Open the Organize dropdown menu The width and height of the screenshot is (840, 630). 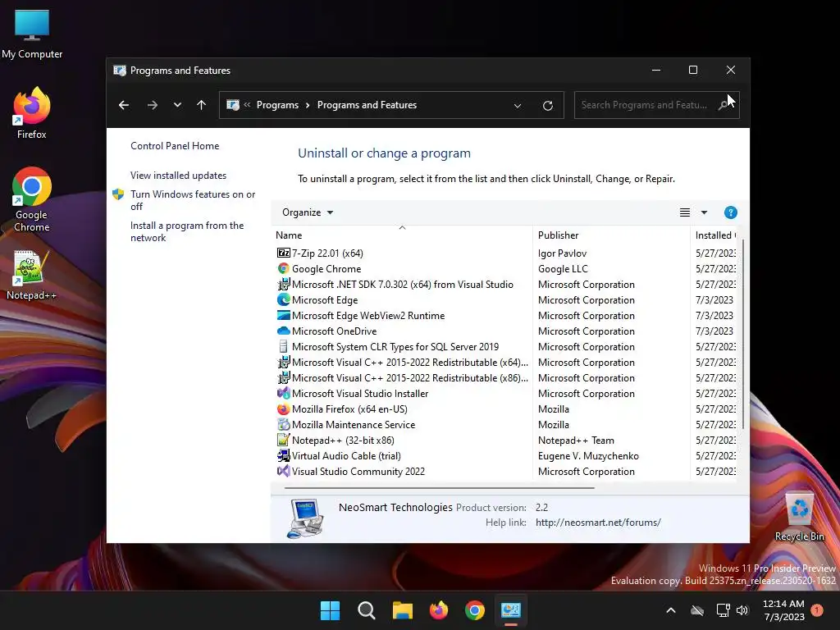click(308, 212)
